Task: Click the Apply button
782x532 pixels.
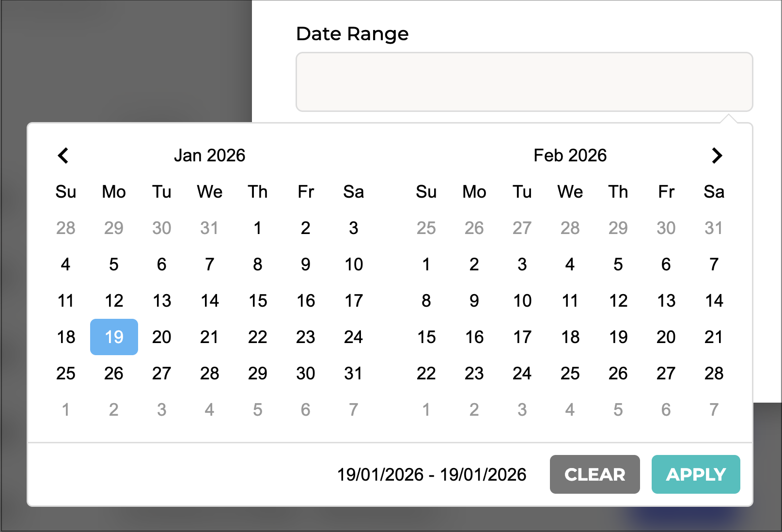Action: pos(695,474)
